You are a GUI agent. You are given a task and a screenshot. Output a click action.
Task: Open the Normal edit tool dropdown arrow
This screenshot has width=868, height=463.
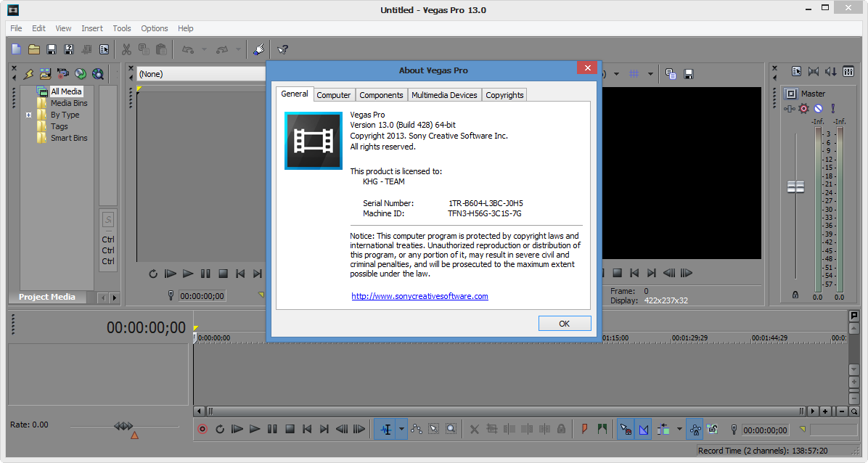(401, 429)
